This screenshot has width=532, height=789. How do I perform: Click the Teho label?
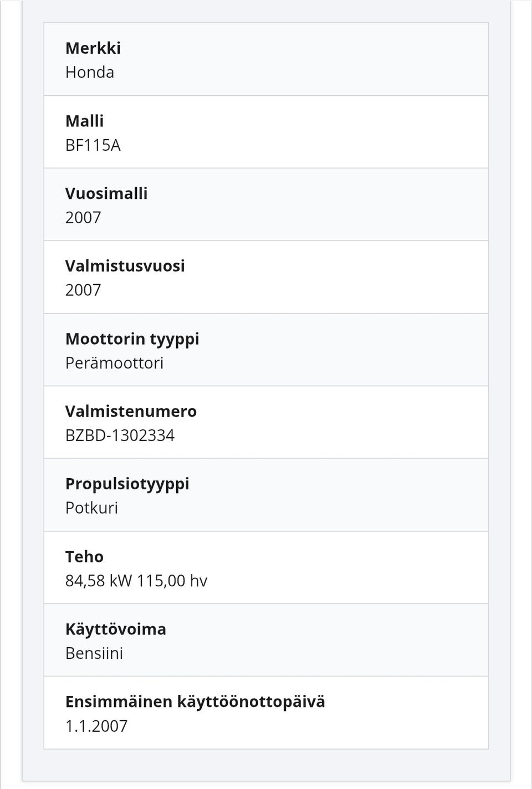(84, 556)
